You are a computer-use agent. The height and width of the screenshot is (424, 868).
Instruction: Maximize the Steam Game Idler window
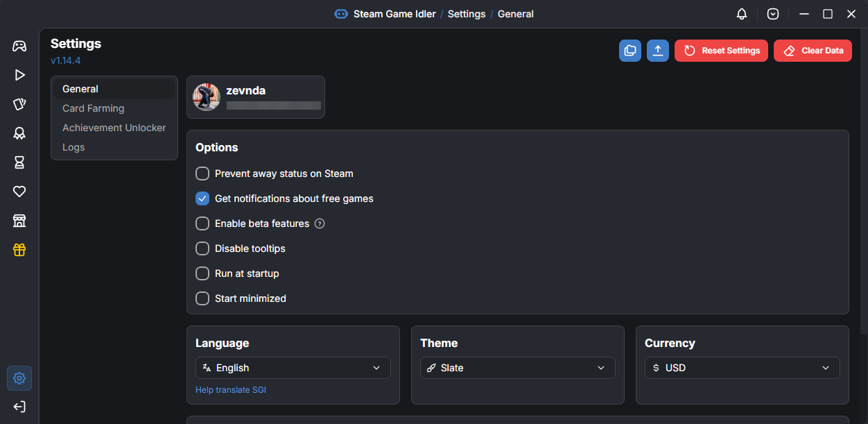[x=828, y=14]
